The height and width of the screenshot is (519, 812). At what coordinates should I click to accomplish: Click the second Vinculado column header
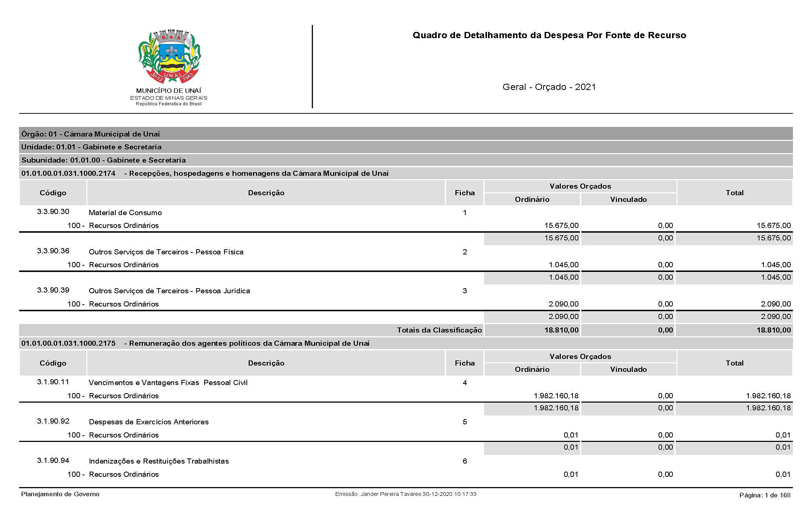(628, 369)
